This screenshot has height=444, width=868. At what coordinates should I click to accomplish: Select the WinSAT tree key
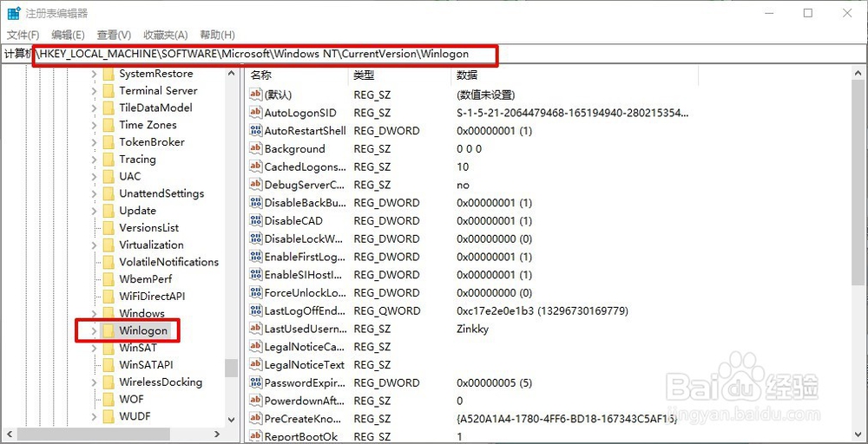click(138, 348)
